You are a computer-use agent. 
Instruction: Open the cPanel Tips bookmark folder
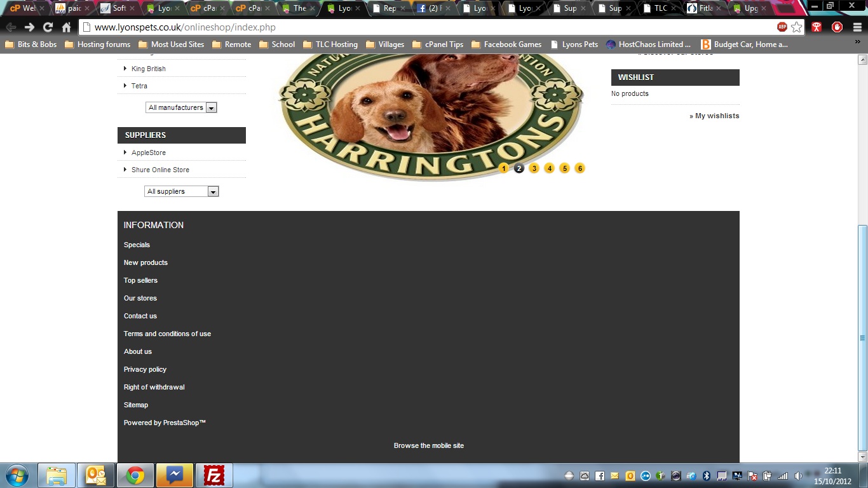438,44
